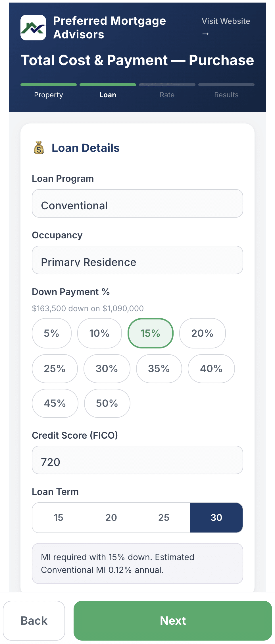Continue with the green Next button

click(x=173, y=621)
